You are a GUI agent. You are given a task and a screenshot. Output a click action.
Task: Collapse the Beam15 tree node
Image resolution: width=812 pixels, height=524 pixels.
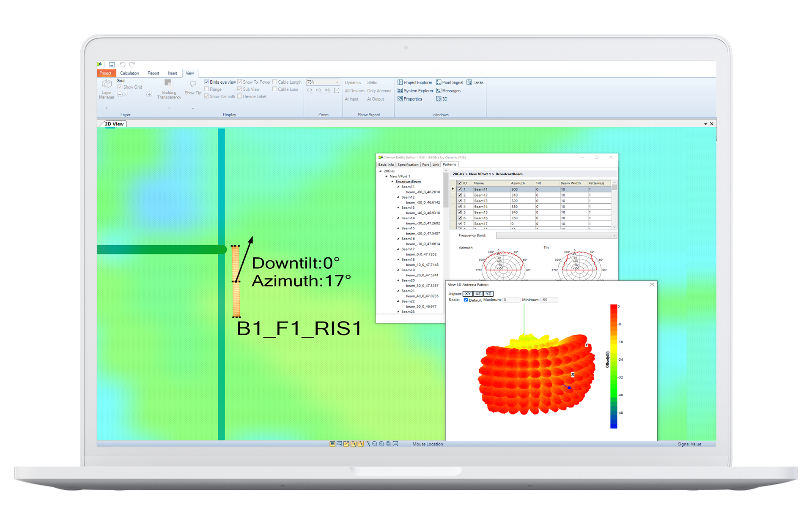point(398,228)
